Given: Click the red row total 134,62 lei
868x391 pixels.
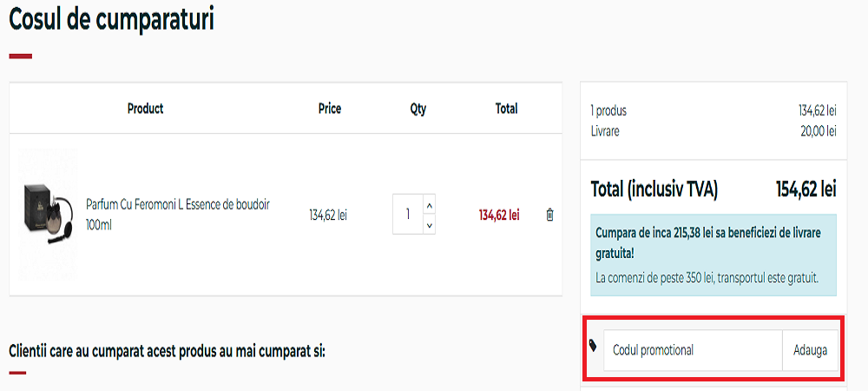Looking at the screenshot, I should 499,215.
